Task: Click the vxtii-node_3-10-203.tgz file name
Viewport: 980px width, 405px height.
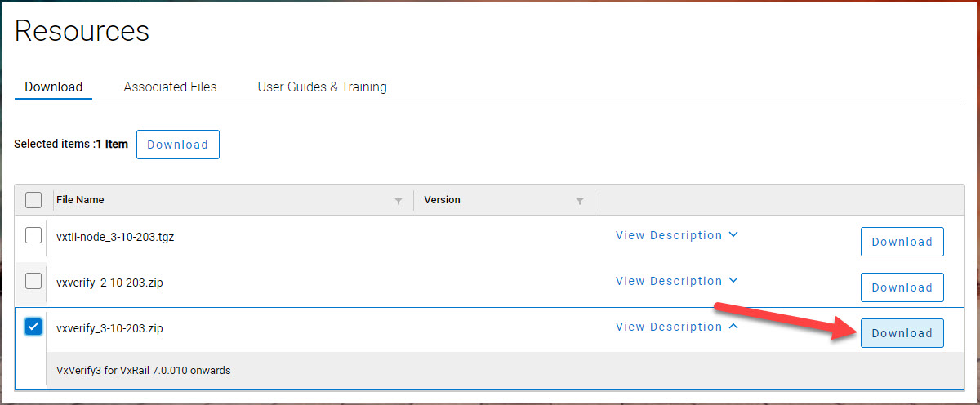Action: (x=115, y=238)
